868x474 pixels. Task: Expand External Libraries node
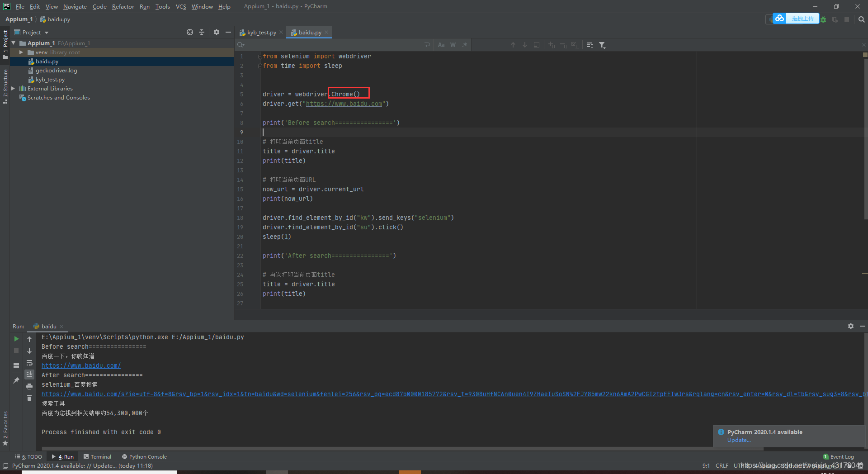pos(13,89)
